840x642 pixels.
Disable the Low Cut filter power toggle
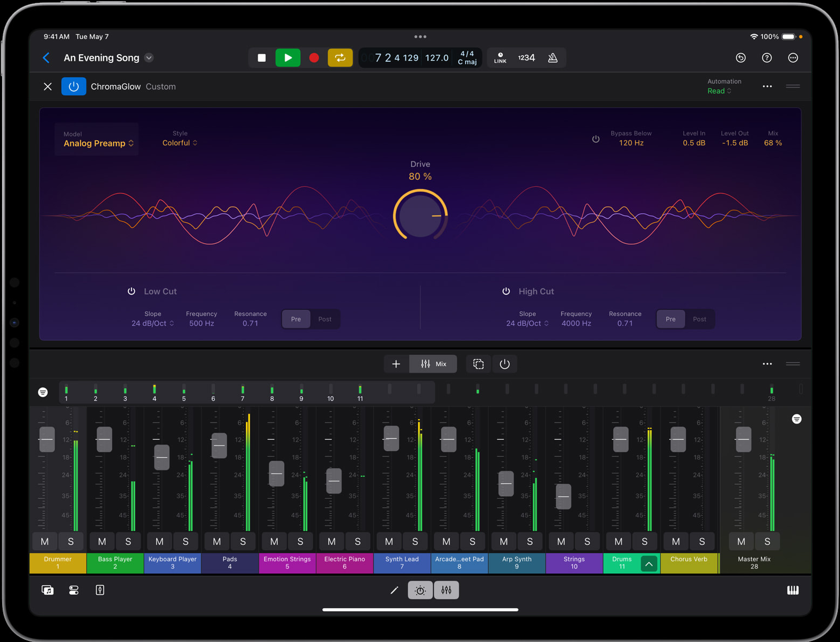coord(131,291)
